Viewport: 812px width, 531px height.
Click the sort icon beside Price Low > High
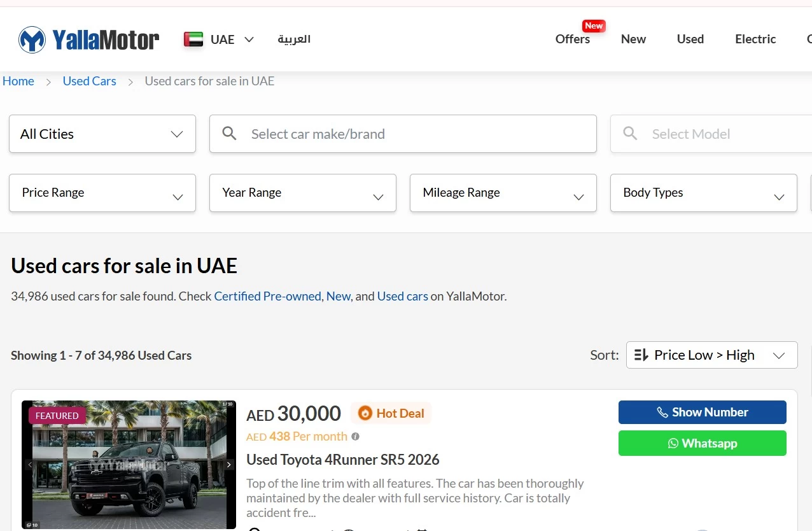(641, 355)
